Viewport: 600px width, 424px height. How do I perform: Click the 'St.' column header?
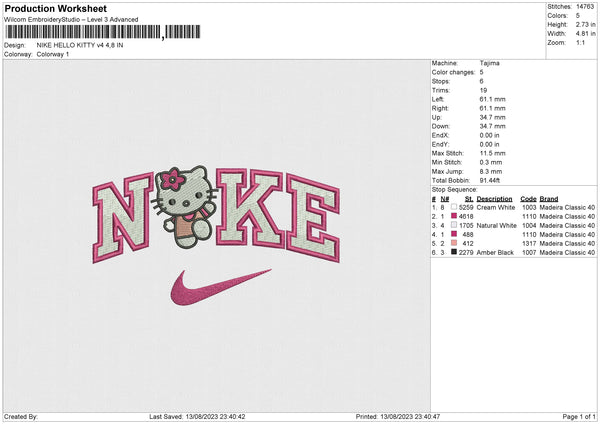(x=469, y=199)
